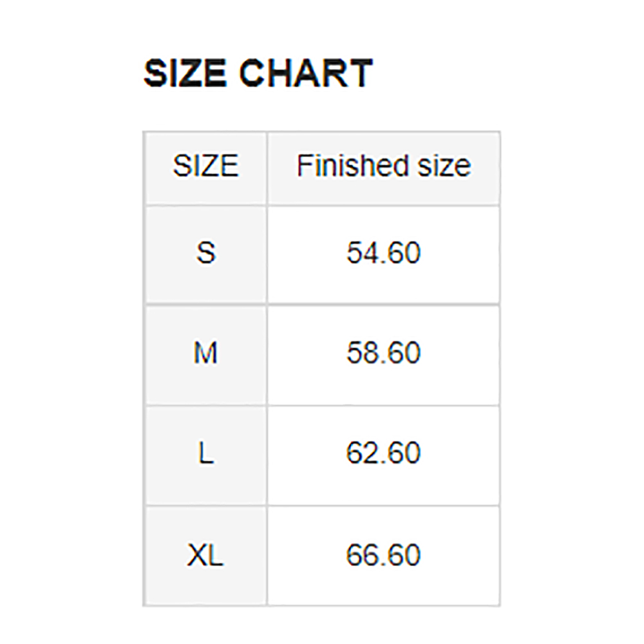Select the 58.60 finished size value
Screen dimensions: 644x644
(384, 352)
